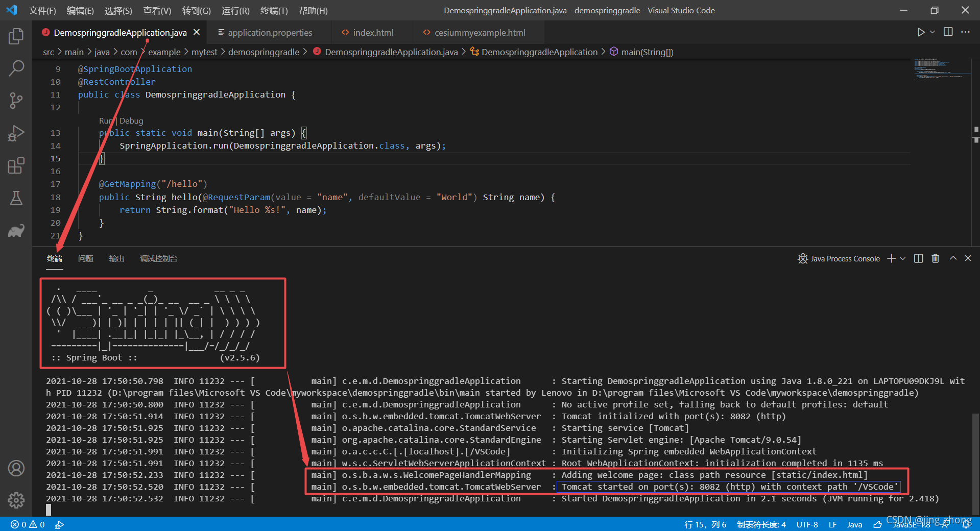980x531 pixels.
Task: Click the debug launch icon in status bar
Action: tap(59, 524)
